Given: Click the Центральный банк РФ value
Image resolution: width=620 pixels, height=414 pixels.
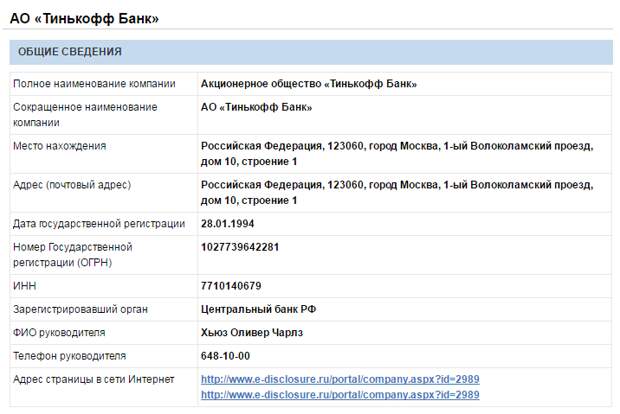Looking at the screenshot, I should pyautogui.click(x=258, y=309).
